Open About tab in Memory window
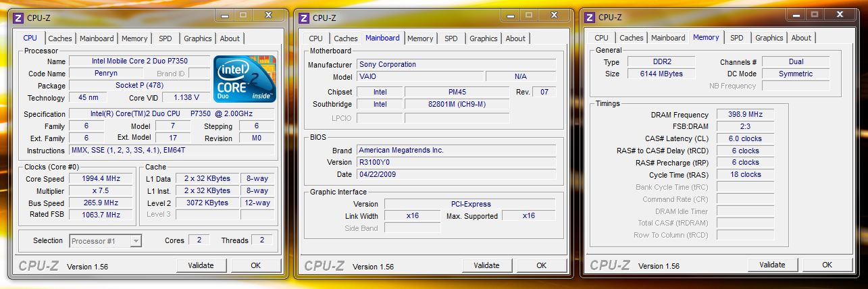The image size is (868, 289). pyautogui.click(x=801, y=38)
